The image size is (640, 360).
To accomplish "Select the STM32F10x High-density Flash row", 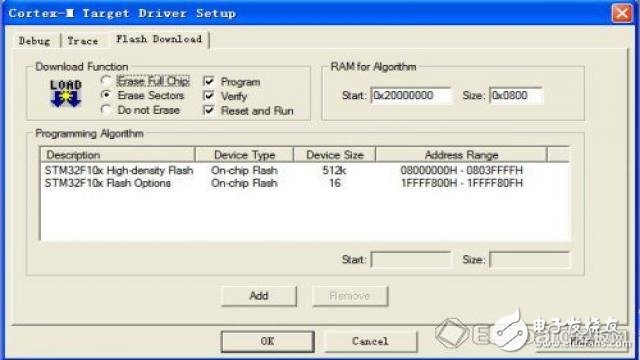I will click(304, 170).
